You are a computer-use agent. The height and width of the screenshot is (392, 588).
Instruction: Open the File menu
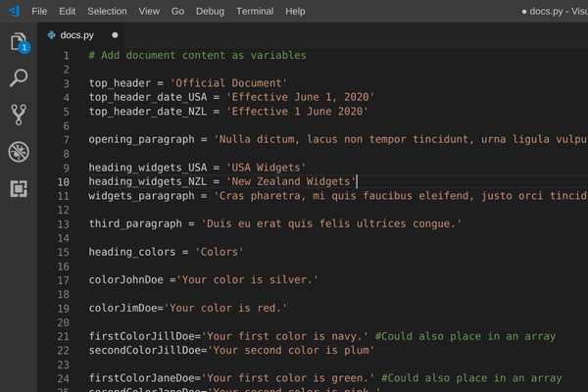[39, 11]
